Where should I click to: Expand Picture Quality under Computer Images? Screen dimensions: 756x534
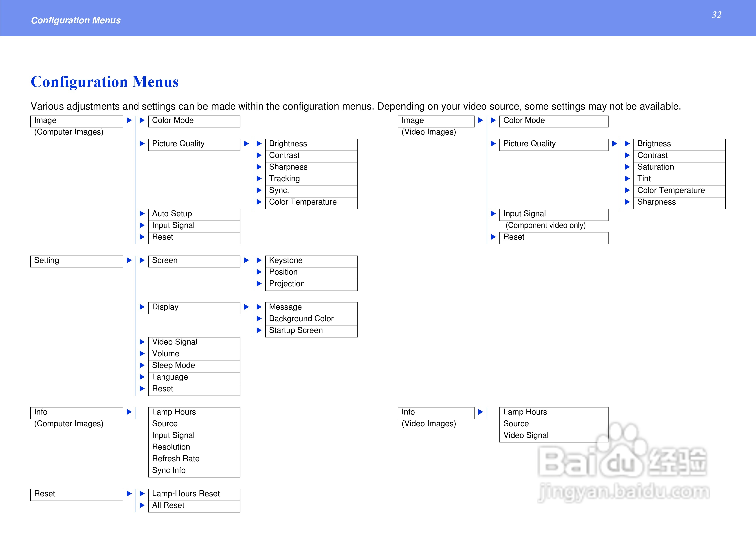click(246, 144)
